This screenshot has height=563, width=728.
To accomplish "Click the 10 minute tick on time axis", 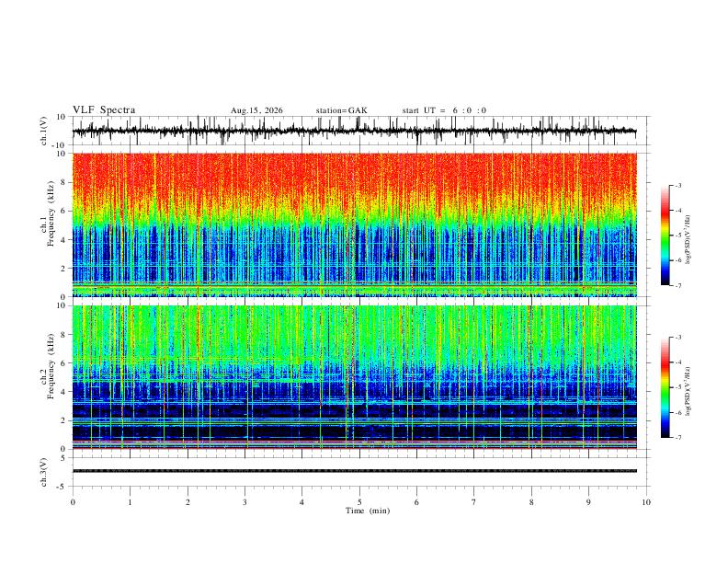I will 646,502.
